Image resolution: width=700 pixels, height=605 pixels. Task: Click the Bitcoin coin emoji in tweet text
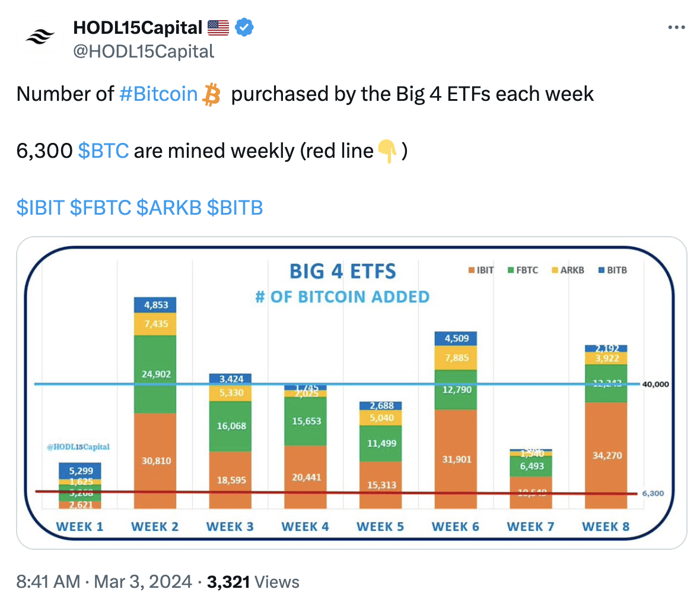coord(211,93)
